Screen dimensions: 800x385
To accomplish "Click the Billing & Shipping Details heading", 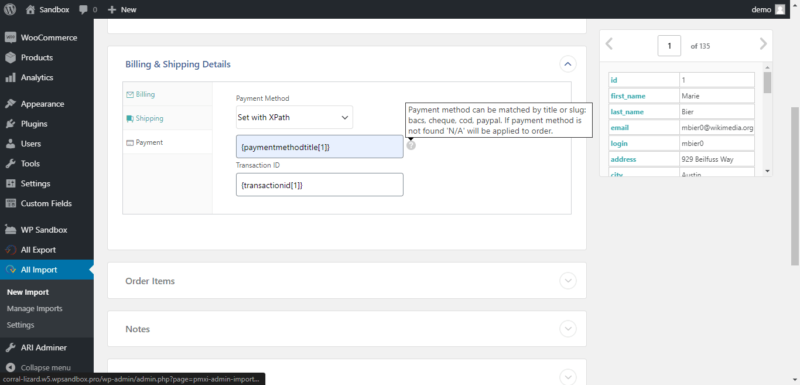I will click(x=178, y=64).
